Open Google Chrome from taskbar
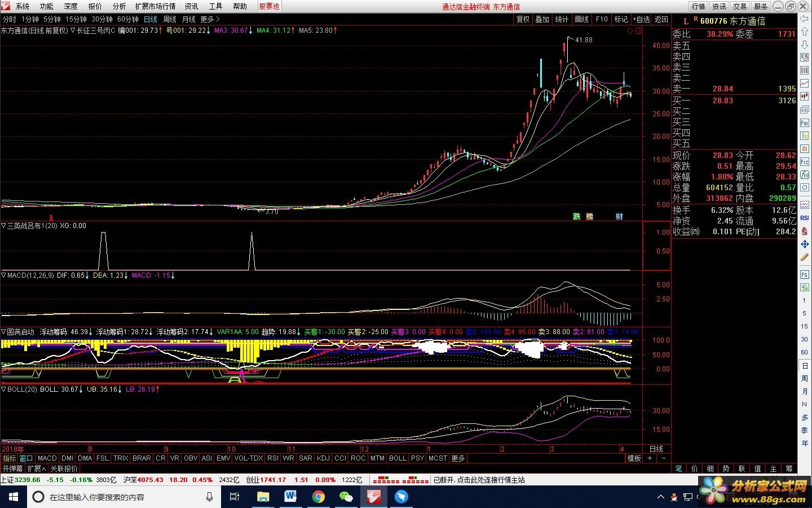The width and height of the screenshot is (812, 508). coord(319,497)
